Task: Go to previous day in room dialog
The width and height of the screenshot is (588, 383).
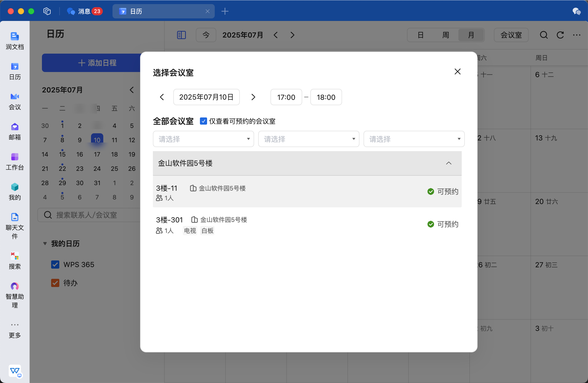Action: [162, 97]
